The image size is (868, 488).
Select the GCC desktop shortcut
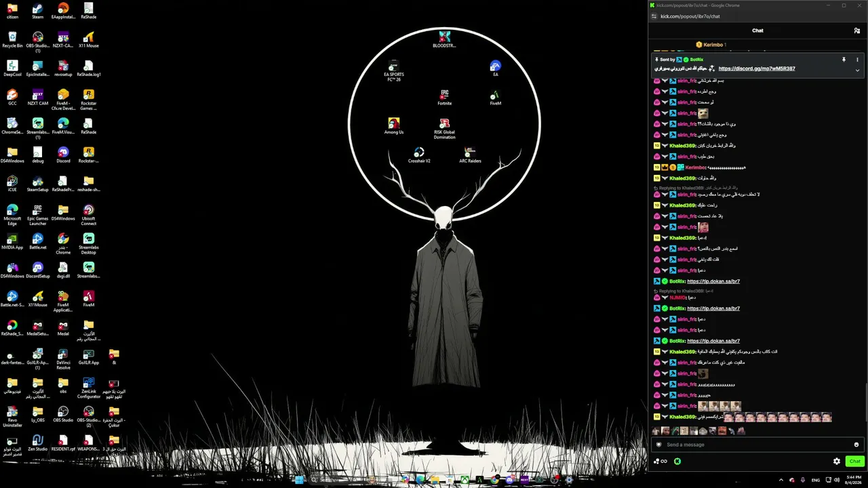pyautogui.click(x=12, y=98)
